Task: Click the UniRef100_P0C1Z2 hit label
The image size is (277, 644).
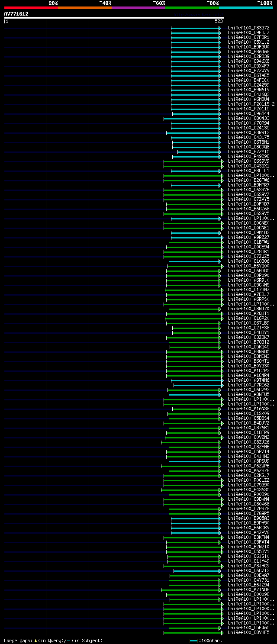Action: (248, 480)
